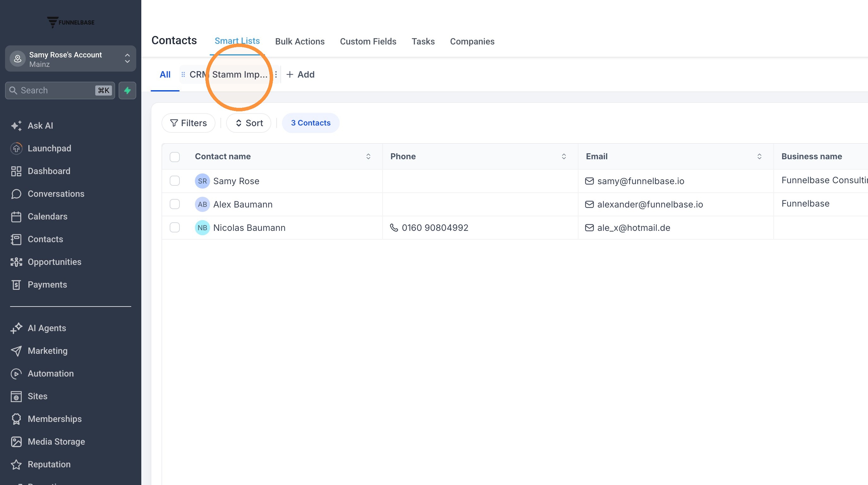Open Sites in the sidebar
This screenshot has width=868, height=485.
pyautogui.click(x=29, y=396)
